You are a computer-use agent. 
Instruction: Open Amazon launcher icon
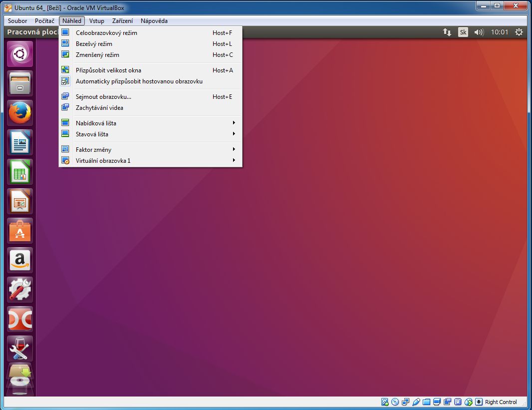click(x=20, y=260)
